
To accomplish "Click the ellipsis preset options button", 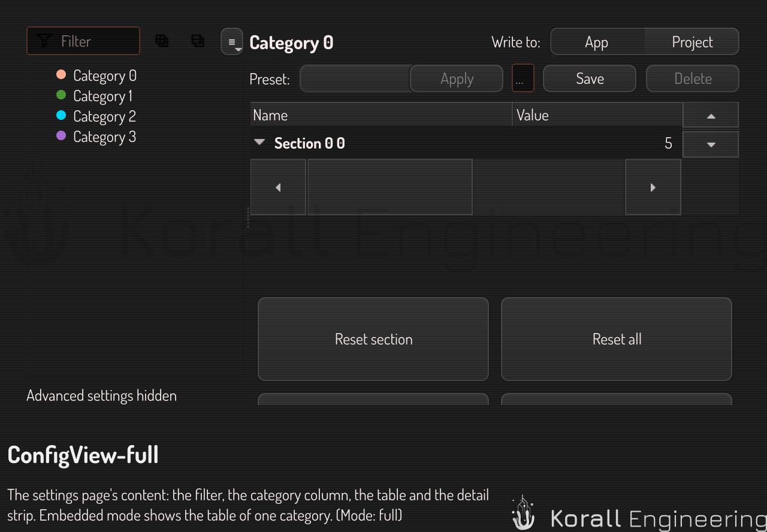I will [x=523, y=78].
